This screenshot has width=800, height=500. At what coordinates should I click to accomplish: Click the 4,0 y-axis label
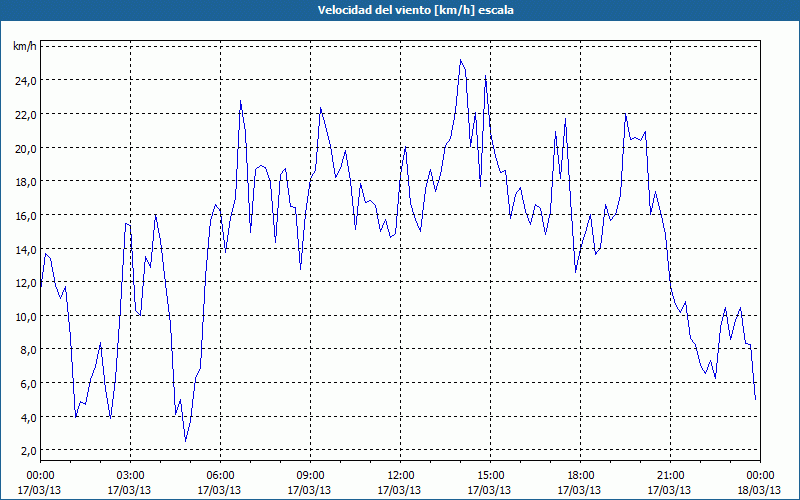tap(29, 417)
